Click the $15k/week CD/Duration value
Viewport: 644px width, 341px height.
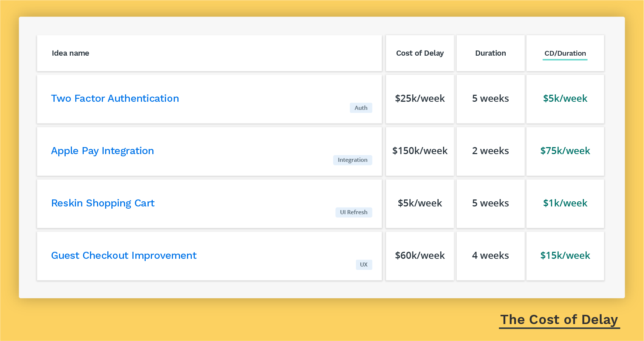[x=565, y=255]
